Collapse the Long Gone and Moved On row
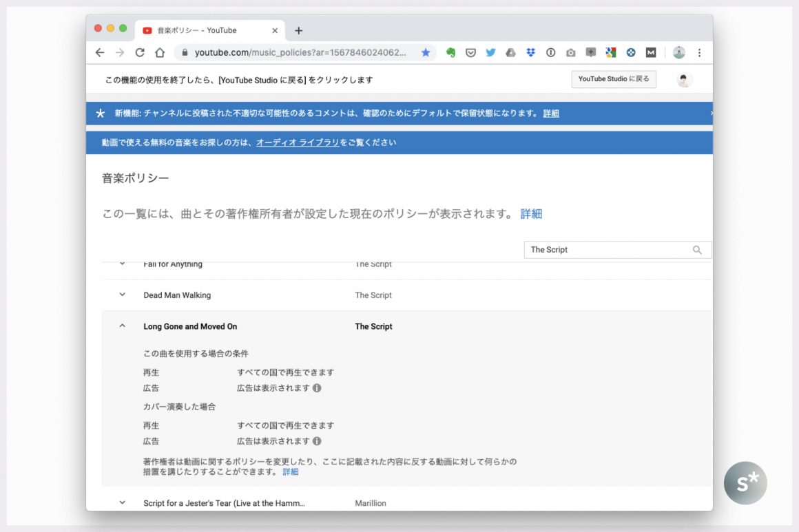 (123, 326)
